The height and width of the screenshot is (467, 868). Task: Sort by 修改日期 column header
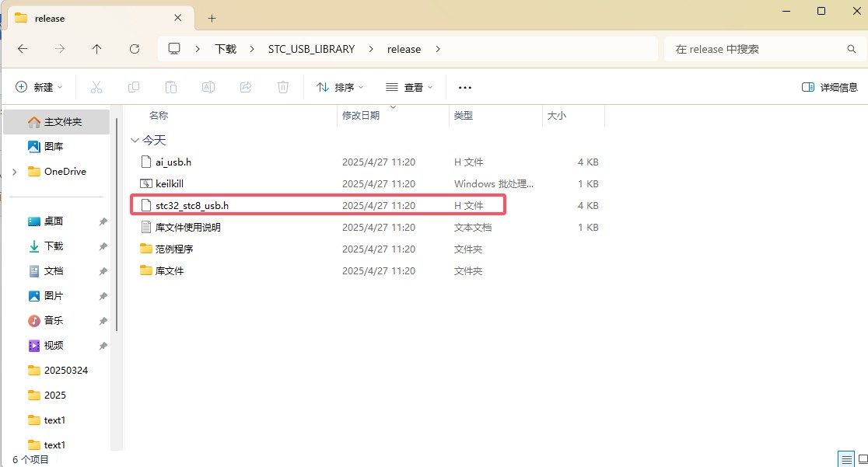click(361, 115)
